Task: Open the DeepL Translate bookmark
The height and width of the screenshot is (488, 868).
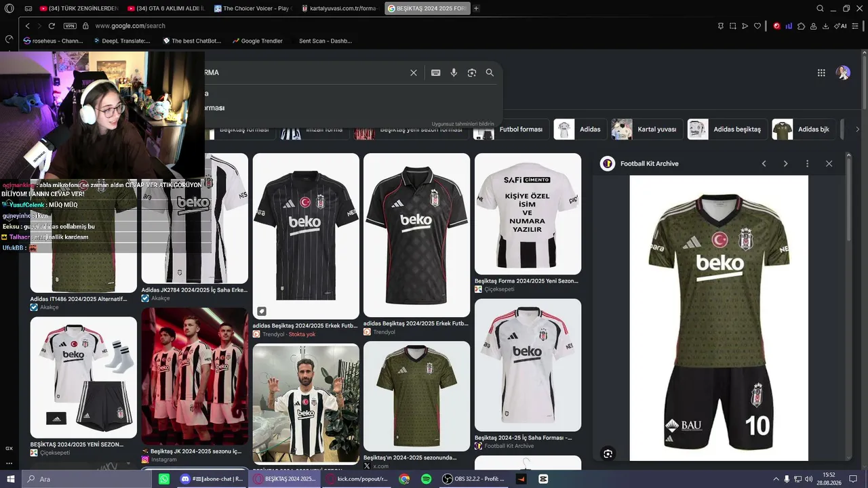Action: [122, 41]
